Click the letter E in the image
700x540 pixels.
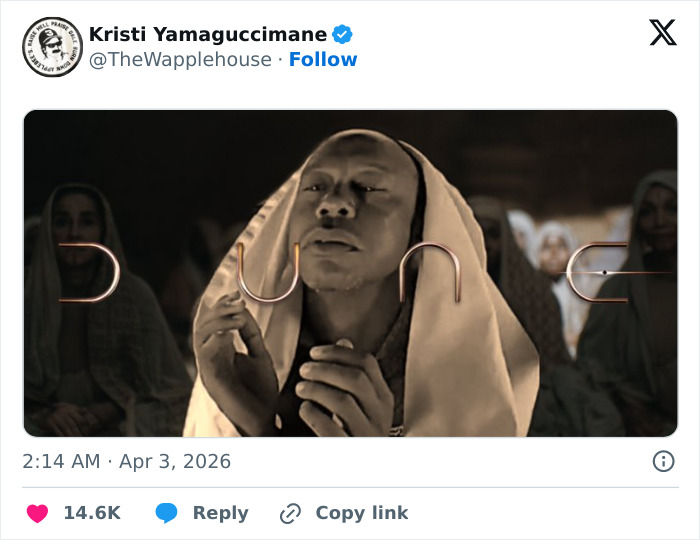[x=602, y=272]
